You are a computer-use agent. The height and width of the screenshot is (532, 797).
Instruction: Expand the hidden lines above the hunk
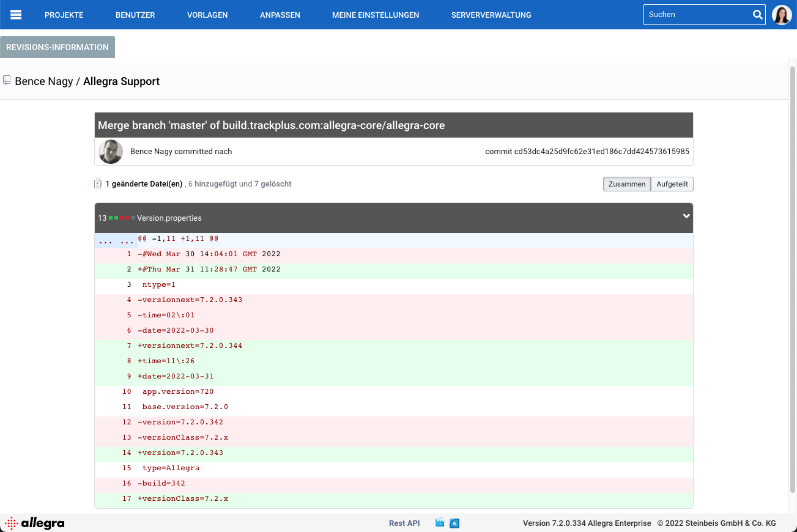[x=116, y=241]
